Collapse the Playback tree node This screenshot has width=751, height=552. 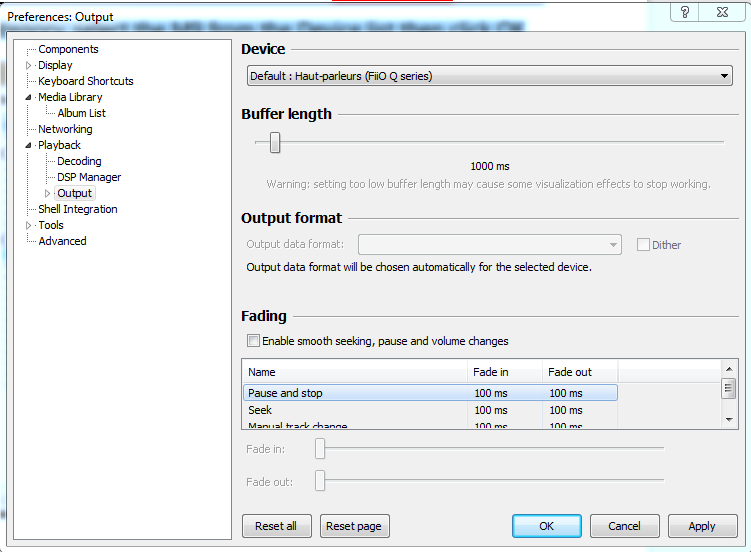click(28, 145)
